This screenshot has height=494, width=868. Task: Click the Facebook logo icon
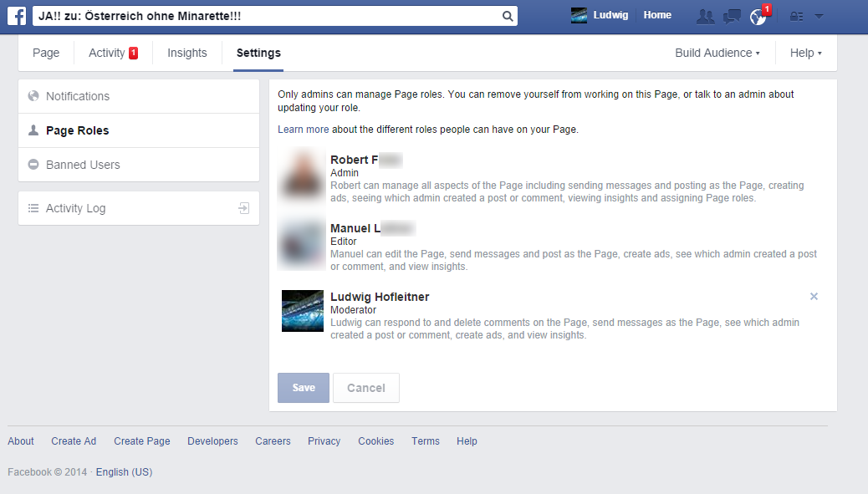[17, 16]
